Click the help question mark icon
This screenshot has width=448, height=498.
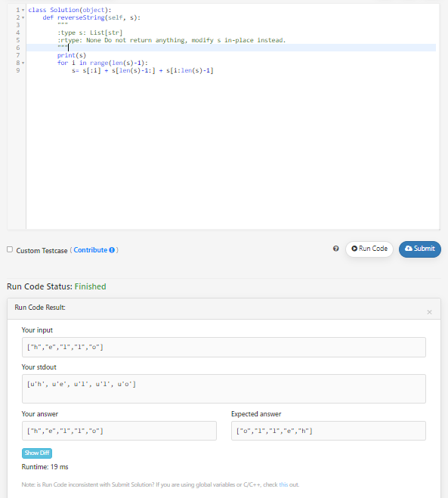coord(335,249)
